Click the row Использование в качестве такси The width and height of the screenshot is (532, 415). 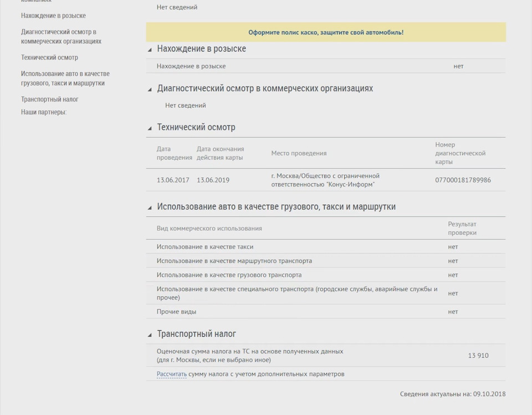(x=326, y=247)
